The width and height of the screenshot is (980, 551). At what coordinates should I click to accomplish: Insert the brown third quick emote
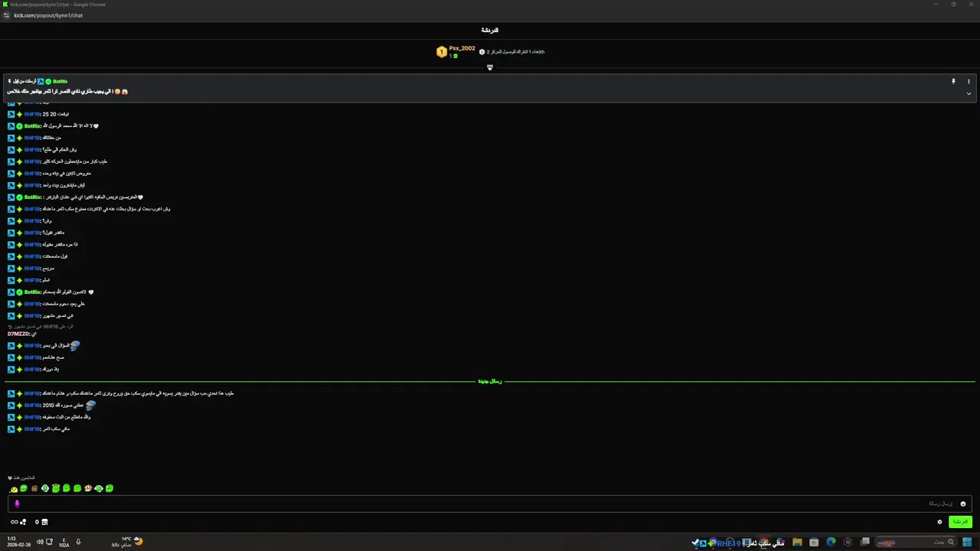pos(34,488)
